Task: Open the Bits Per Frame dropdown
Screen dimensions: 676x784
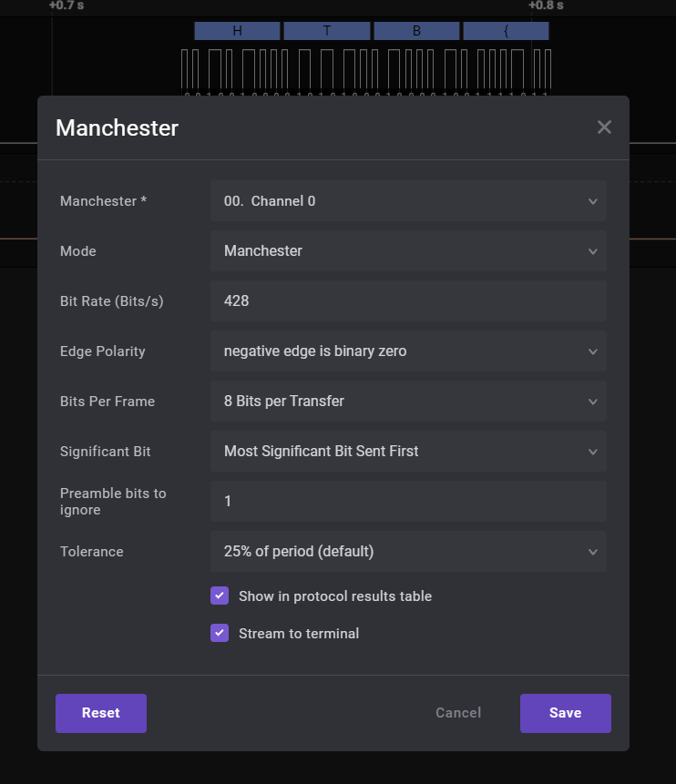Action: pos(408,402)
